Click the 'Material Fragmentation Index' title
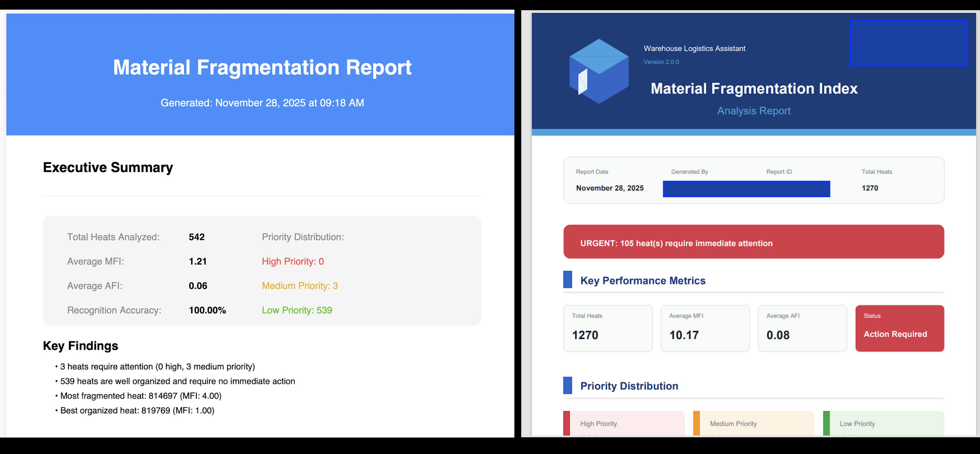 [x=754, y=89]
